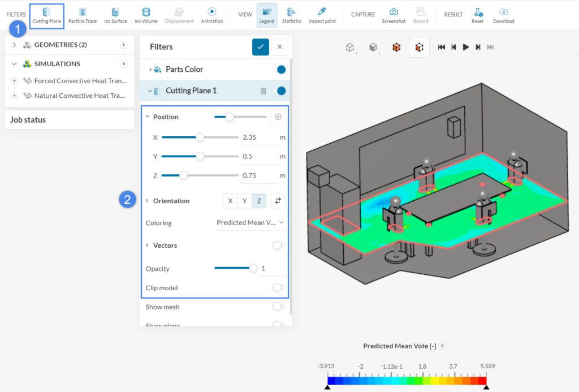This screenshot has height=392, width=579.
Task: Take a Screenshot of the viewport
Action: [394, 14]
